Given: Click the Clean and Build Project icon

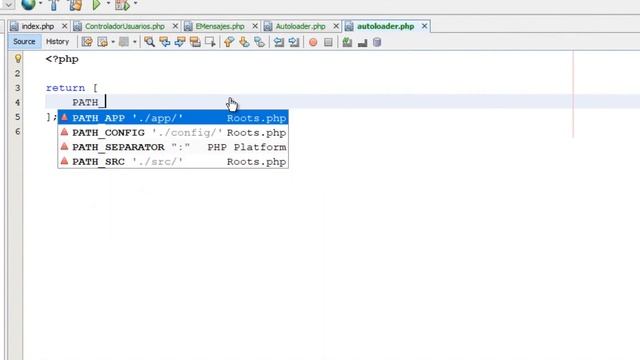Looking at the screenshot, I should (76, 5).
